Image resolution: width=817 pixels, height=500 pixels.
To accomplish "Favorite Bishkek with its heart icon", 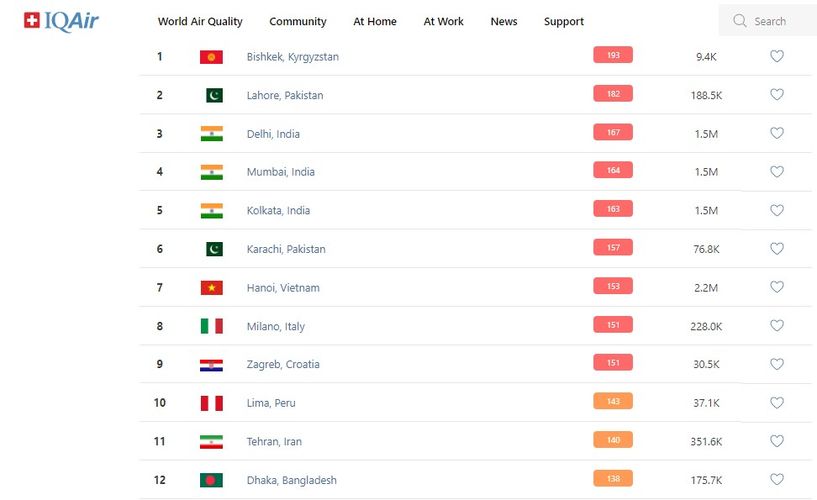I will [776, 57].
